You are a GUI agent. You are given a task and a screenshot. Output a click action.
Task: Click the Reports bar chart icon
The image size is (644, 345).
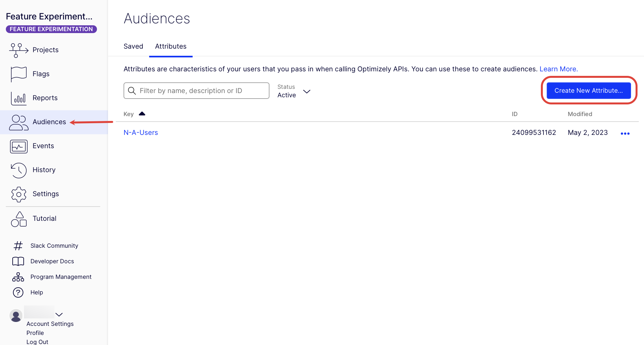point(18,98)
